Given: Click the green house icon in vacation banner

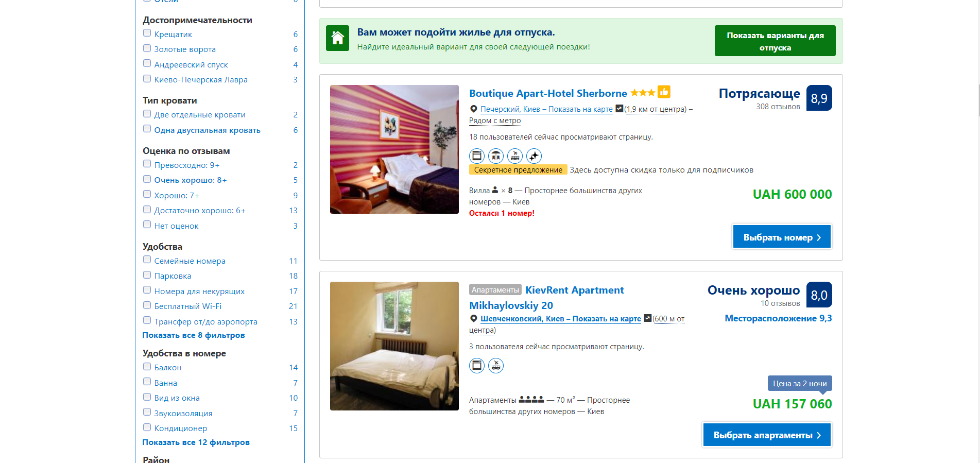Looking at the screenshot, I should pyautogui.click(x=338, y=38).
